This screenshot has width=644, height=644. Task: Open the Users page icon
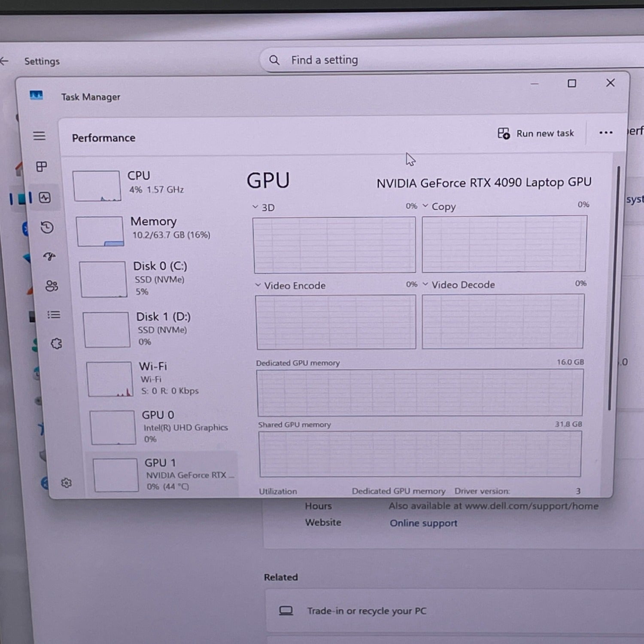[52, 286]
